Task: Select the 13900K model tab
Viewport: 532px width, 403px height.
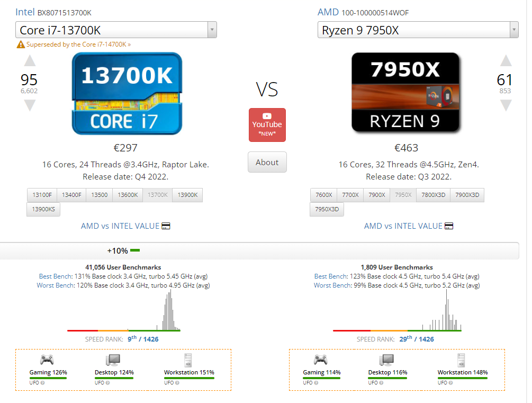Action: coord(187,195)
